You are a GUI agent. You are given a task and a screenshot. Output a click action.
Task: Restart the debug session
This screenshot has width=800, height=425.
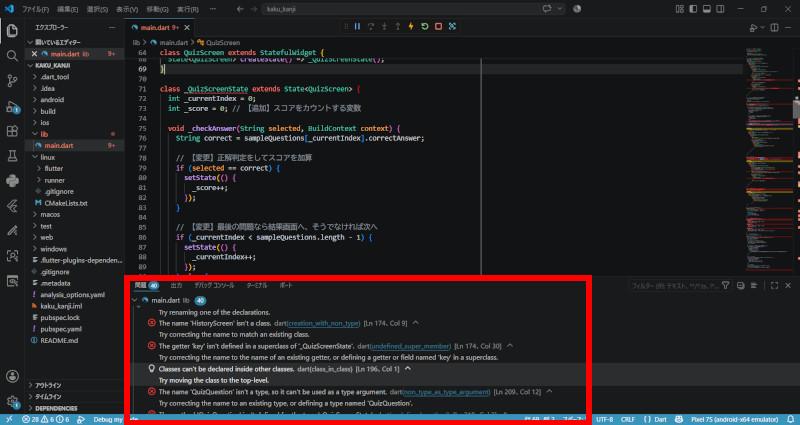(x=424, y=27)
